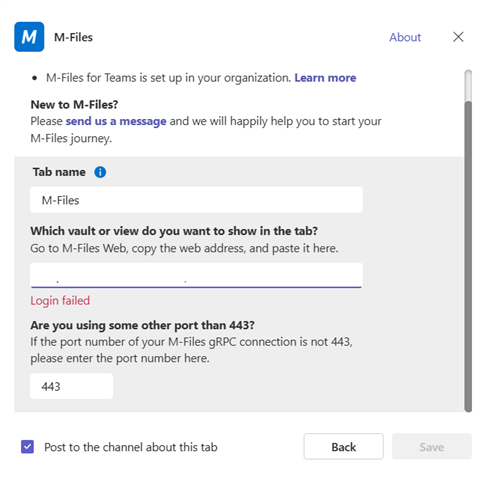Click the Save button
The image size is (489, 478).
coord(432,446)
